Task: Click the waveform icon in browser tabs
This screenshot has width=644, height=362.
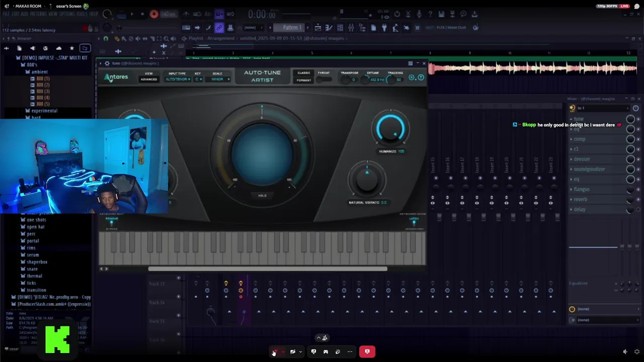Action: coord(7,48)
